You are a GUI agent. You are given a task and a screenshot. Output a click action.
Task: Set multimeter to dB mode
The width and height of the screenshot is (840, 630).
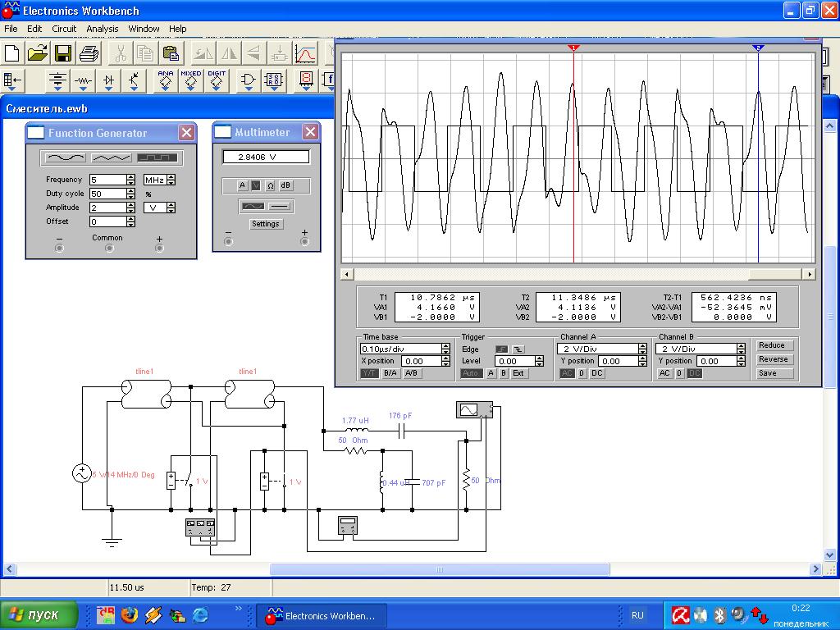coord(285,185)
